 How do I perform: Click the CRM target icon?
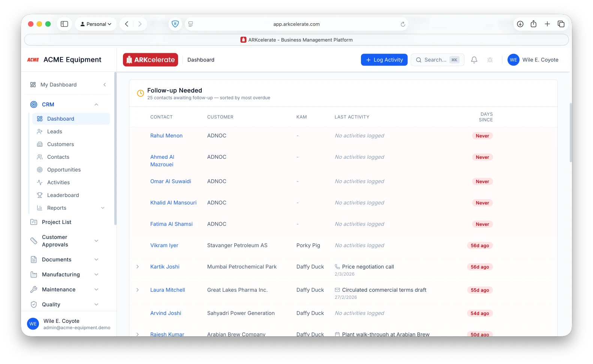(x=34, y=104)
